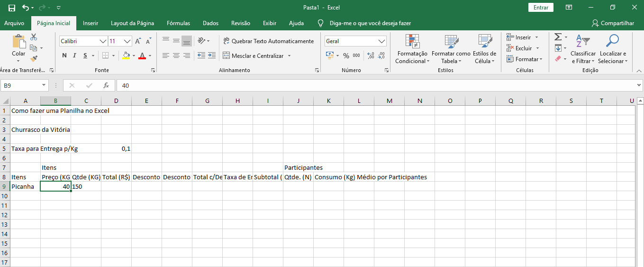The height and width of the screenshot is (267, 644).
Task: Click the increase font size icon
Action: tap(138, 41)
